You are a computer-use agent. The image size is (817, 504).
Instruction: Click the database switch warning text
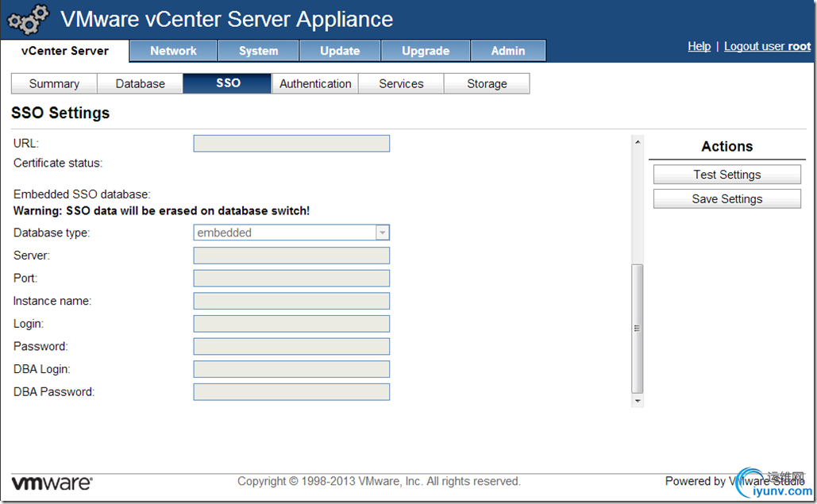point(161,211)
